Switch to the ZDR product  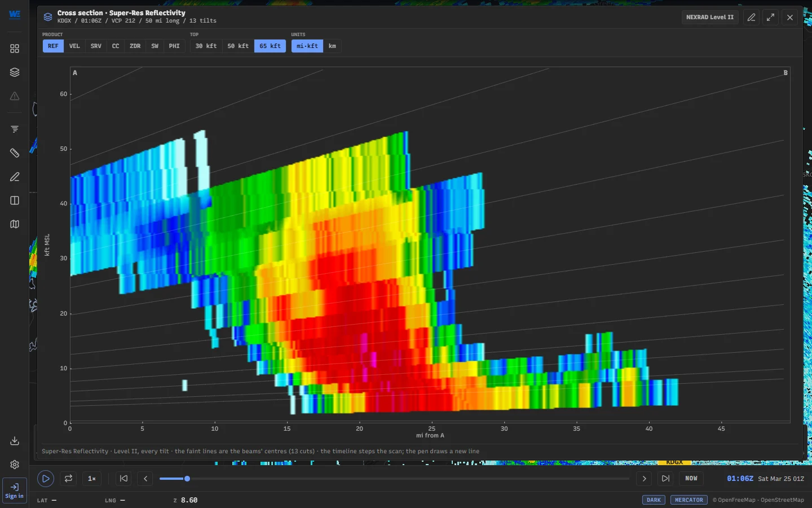coord(135,46)
